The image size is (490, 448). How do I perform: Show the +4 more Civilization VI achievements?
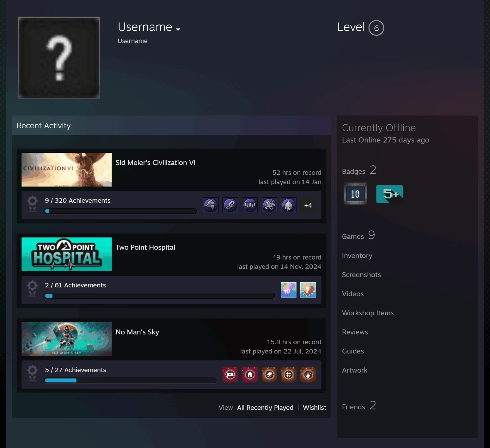(308, 205)
